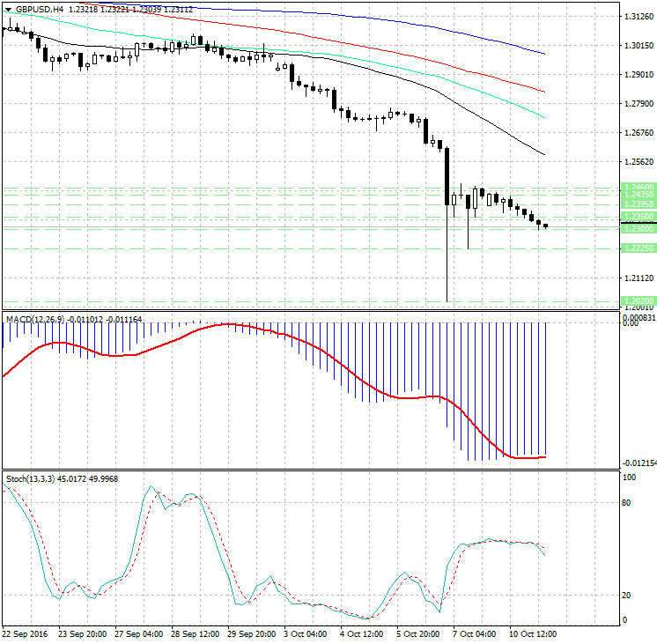Select the MACD(12,26,9) indicator label
Image resolution: width=657 pixels, height=644 pixels.
(x=35, y=318)
